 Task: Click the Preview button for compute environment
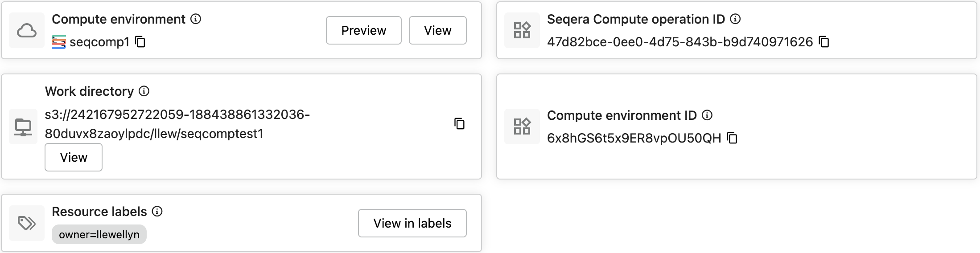[363, 30]
